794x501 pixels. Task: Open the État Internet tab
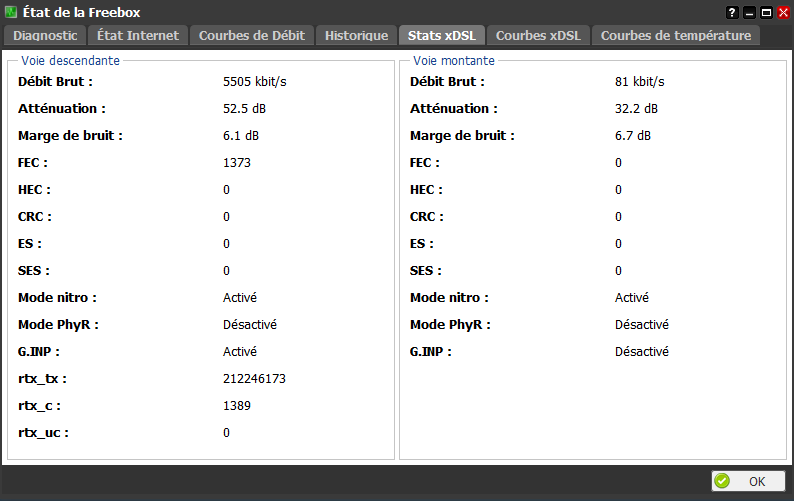tap(138, 35)
